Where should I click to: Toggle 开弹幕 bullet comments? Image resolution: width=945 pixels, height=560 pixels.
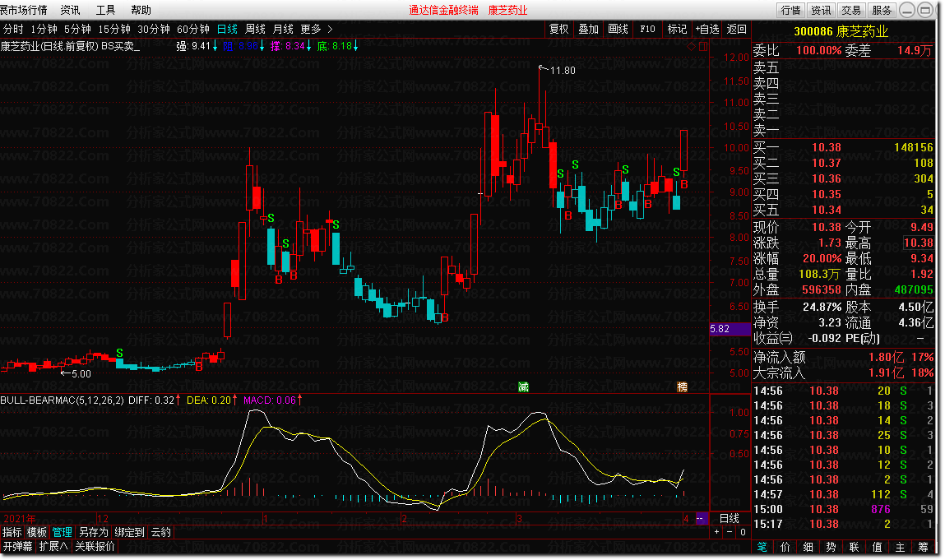pyautogui.click(x=17, y=547)
